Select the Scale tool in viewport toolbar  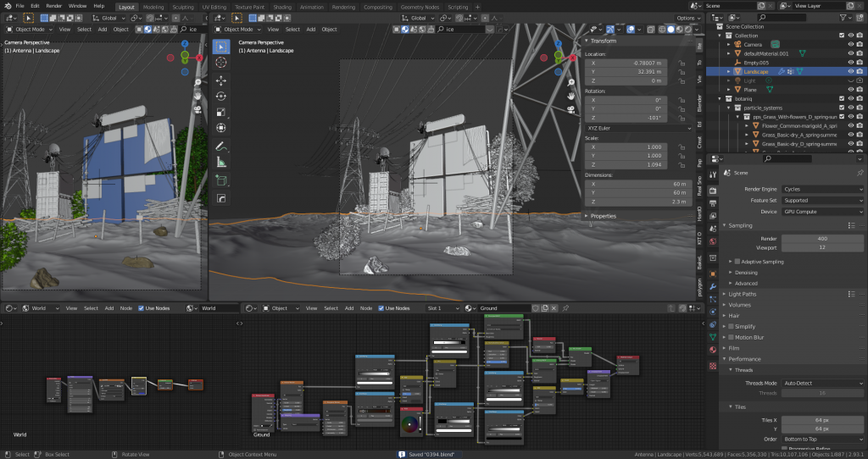(221, 113)
